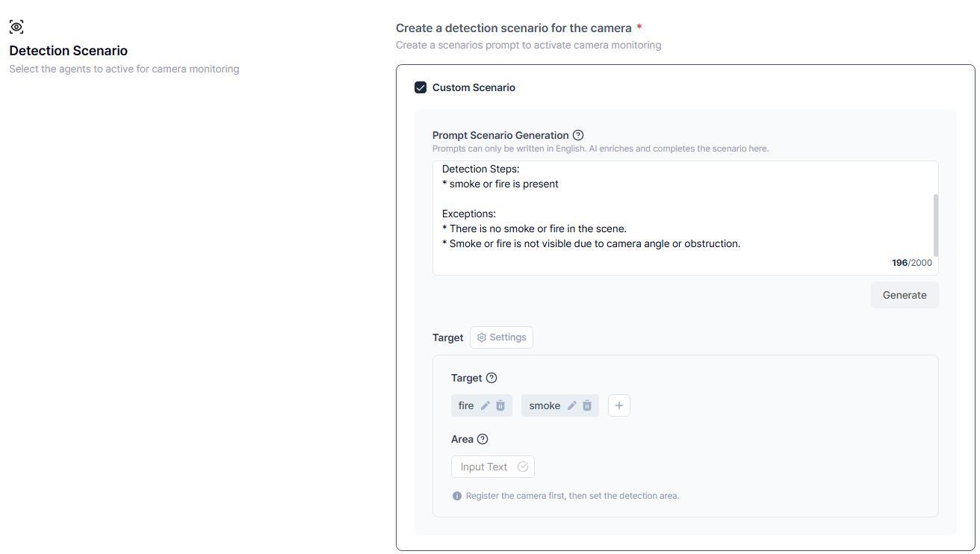Select the smoke tag label
The width and height of the screenshot is (980, 554).
point(545,405)
